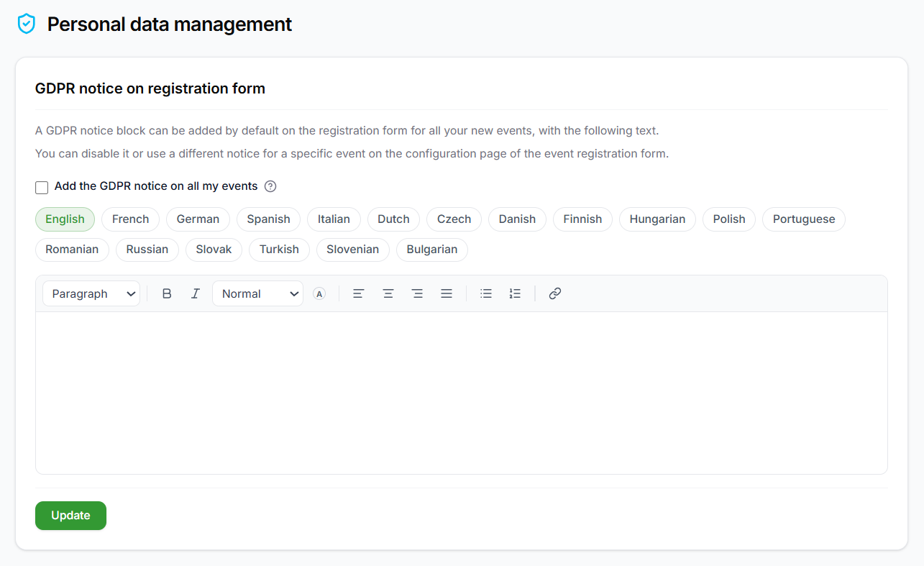This screenshot has height=566, width=924.
Task: Switch to the Finnish language tab
Action: 582,219
